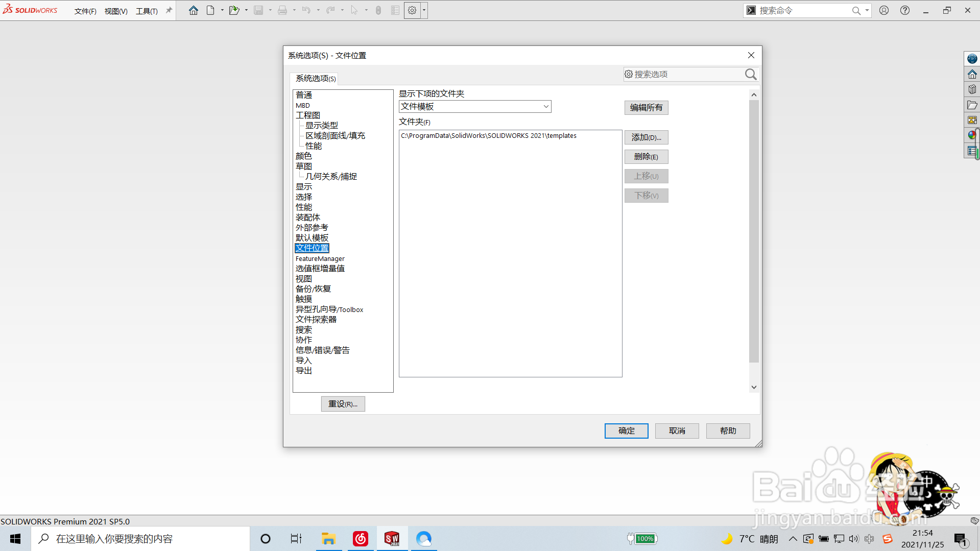Click the 重设(R)... button
This screenshot has height=551, width=980.
(x=343, y=404)
